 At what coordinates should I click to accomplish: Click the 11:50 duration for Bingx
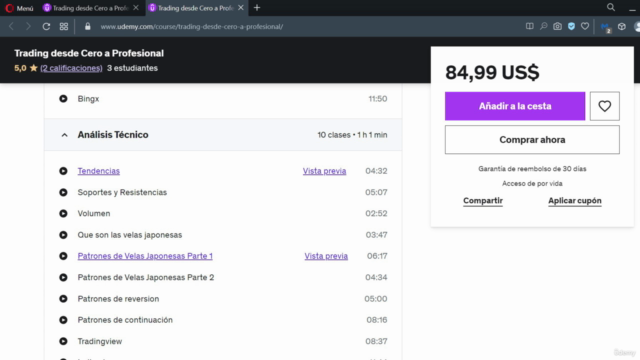378,99
